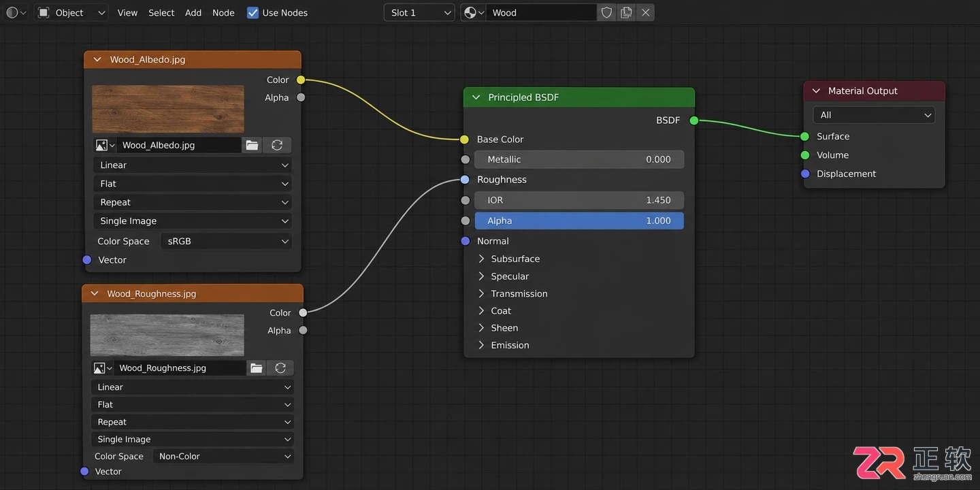Click the Vector input socket of Wood_Albedo.jpg
This screenshot has width=980, height=490.
click(87, 260)
